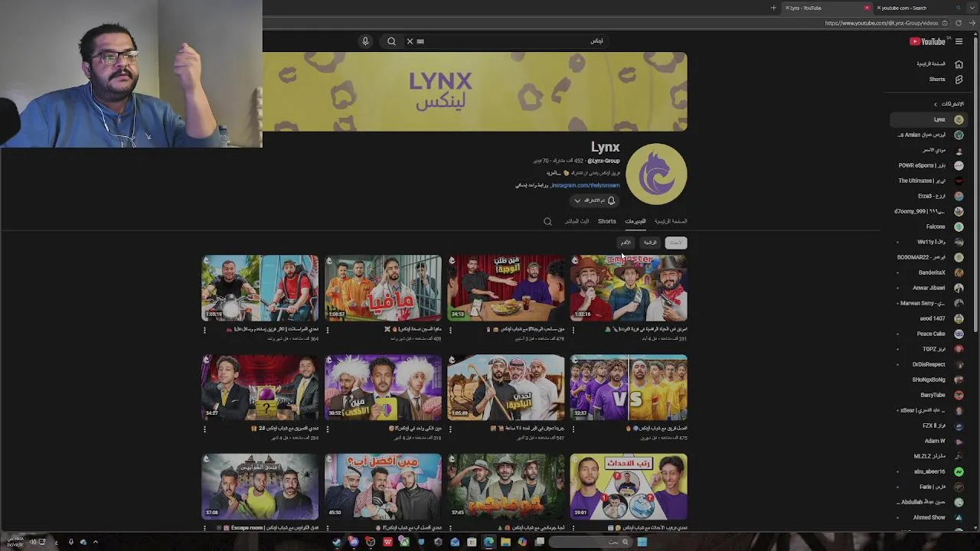Open three-dot menu under the camel desert video
The image size is (980, 551).
point(450,430)
